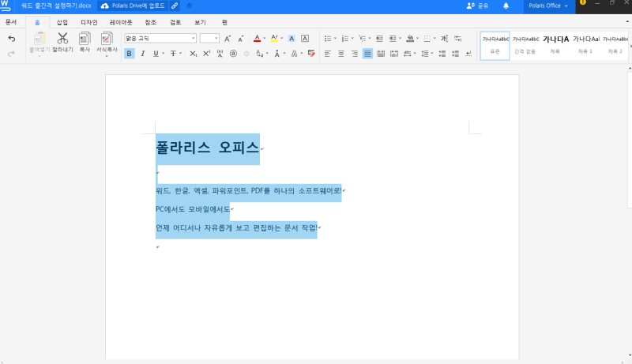Image resolution: width=632 pixels, height=364 pixels.
Task: Click the text direction (가) icon
Action: [444, 39]
